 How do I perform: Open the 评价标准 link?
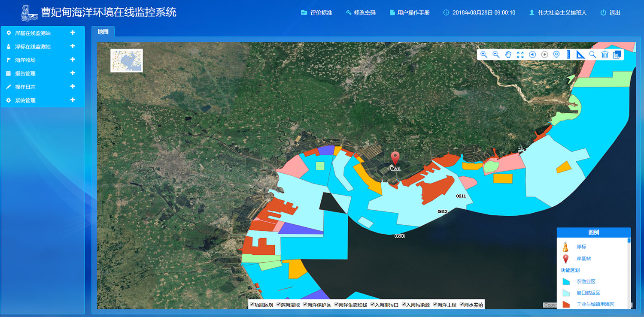pyautogui.click(x=322, y=13)
